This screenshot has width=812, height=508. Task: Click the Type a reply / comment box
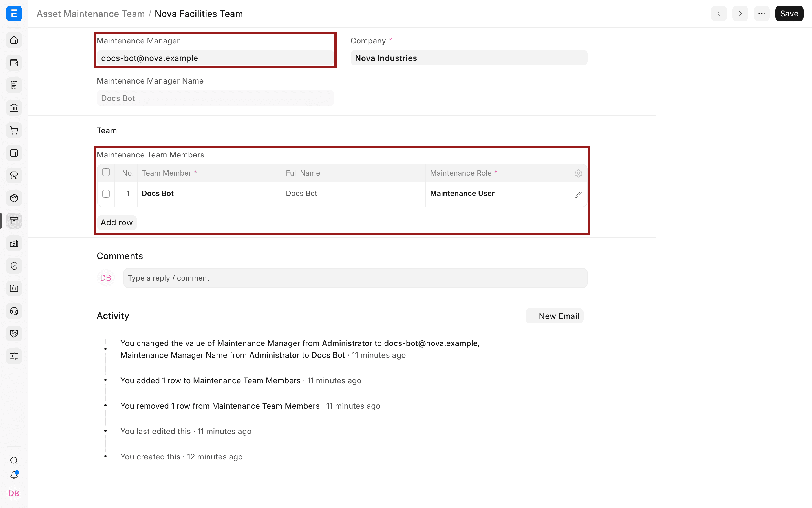click(x=355, y=278)
